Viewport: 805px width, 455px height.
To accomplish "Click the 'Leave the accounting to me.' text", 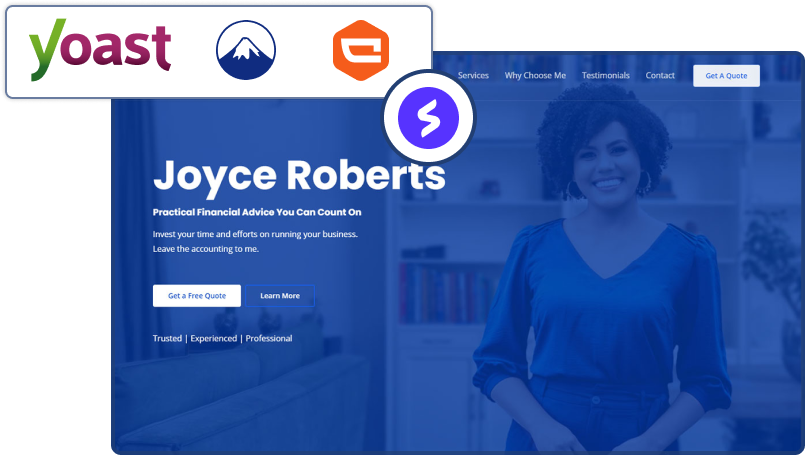I will pos(205,249).
